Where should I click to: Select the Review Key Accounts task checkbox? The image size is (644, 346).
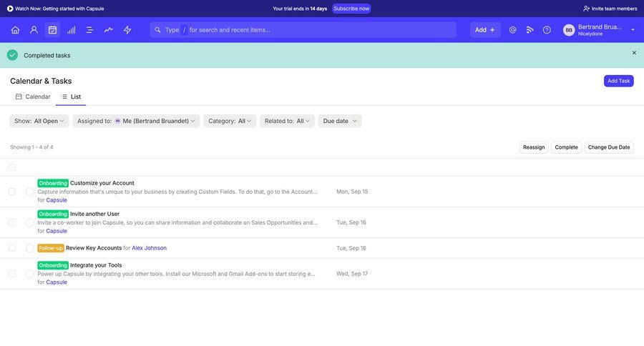tap(11, 248)
